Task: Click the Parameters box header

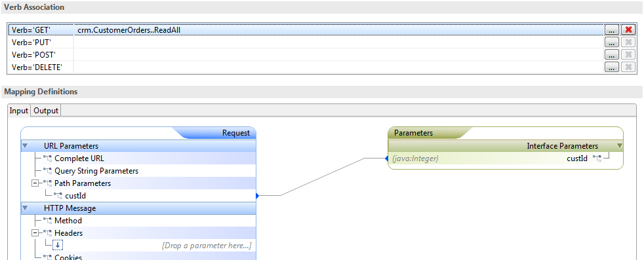Action: point(506,133)
